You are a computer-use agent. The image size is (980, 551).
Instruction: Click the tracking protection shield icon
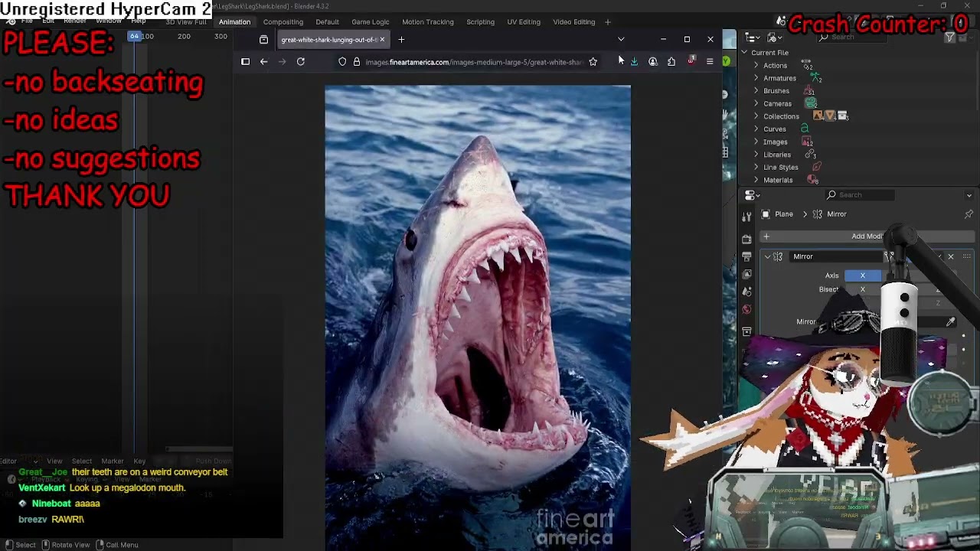pos(342,62)
